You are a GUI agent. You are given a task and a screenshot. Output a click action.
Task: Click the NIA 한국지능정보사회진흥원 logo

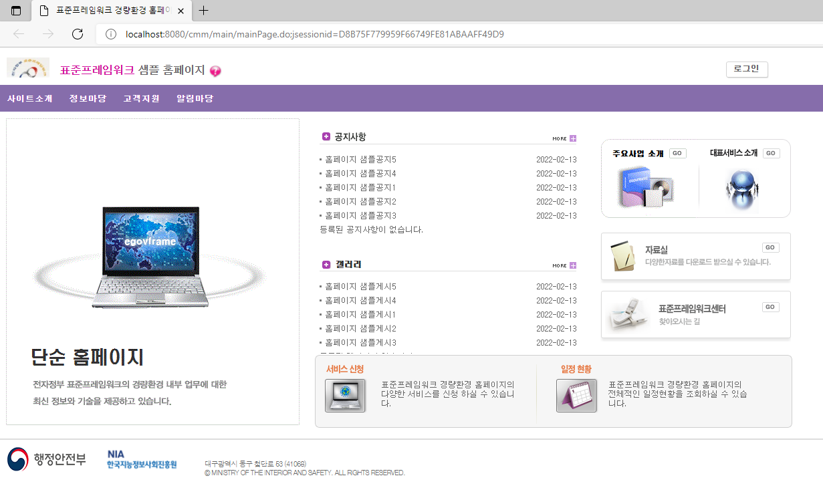(142, 459)
